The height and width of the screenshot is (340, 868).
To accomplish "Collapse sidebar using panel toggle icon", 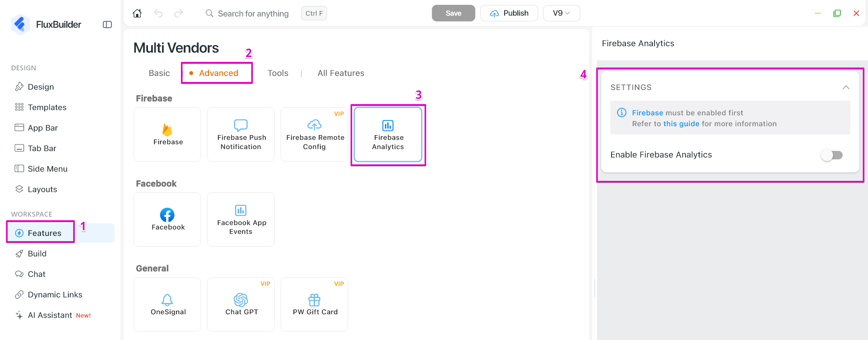I will [x=107, y=25].
